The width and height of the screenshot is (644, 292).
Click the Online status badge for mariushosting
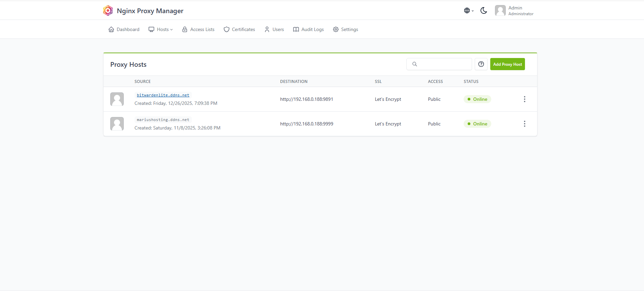477,124
